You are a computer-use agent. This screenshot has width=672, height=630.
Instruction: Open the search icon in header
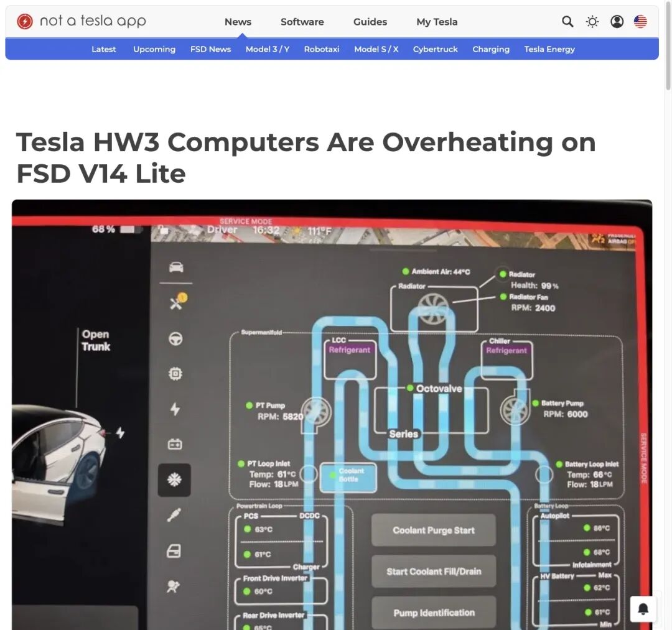[567, 21]
